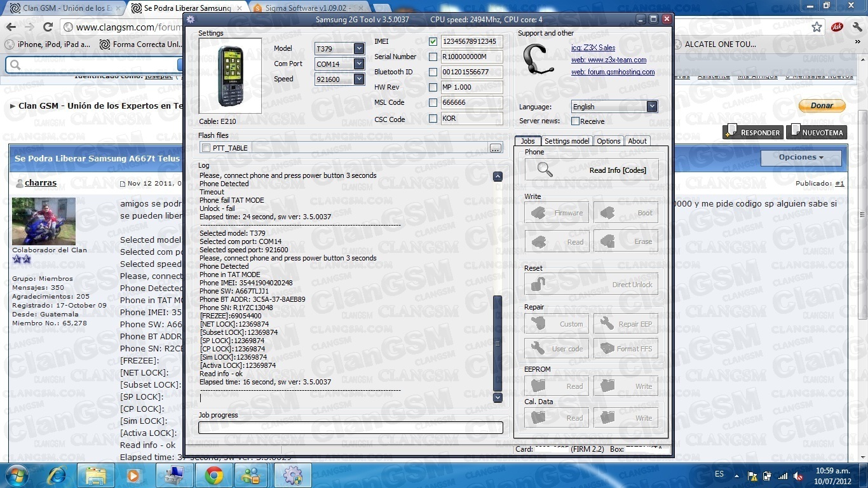The width and height of the screenshot is (868, 488).
Task: Click the EEPROM Read button
Action: (557, 386)
